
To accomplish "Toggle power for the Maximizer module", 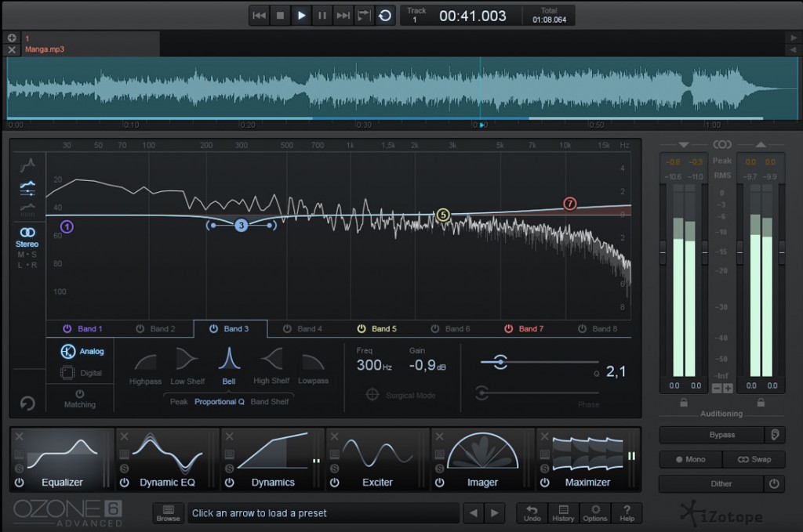I will [x=544, y=483].
